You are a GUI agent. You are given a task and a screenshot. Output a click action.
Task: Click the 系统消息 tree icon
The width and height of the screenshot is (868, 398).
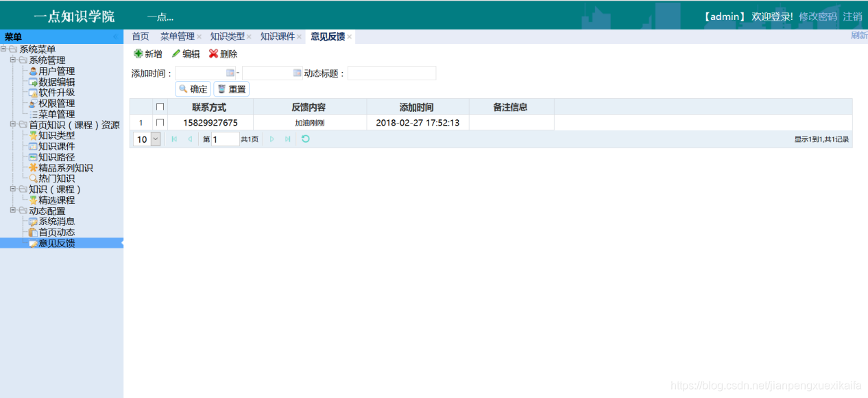[33, 222]
